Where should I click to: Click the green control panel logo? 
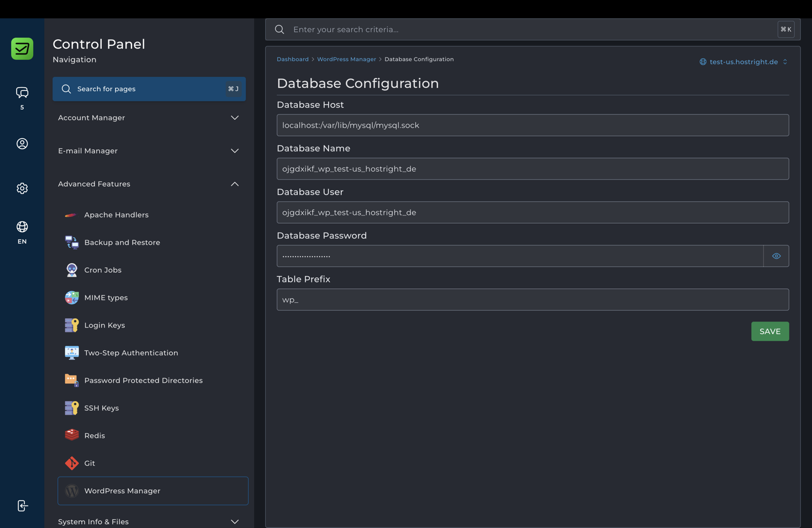[x=22, y=49]
